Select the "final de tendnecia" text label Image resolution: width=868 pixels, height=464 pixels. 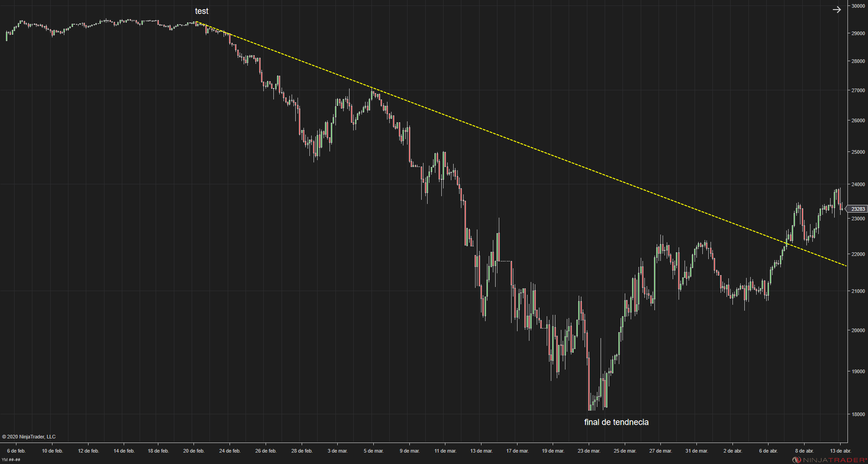616,422
